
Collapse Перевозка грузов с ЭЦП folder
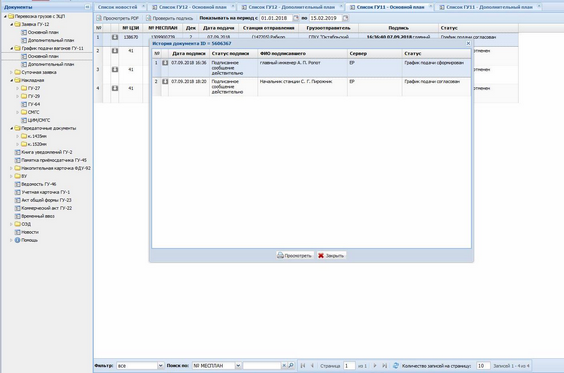[x=5, y=16]
